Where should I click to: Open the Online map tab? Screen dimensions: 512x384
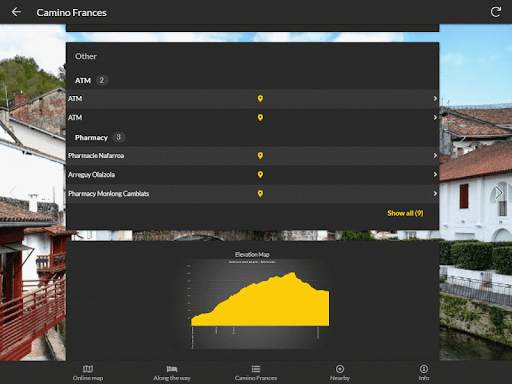click(x=88, y=373)
